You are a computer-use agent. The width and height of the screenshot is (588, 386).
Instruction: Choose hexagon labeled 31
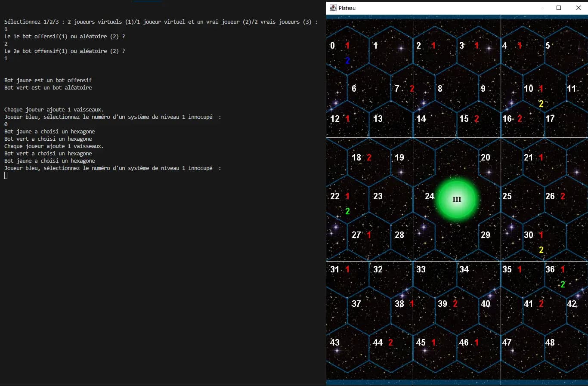pyautogui.click(x=335, y=269)
